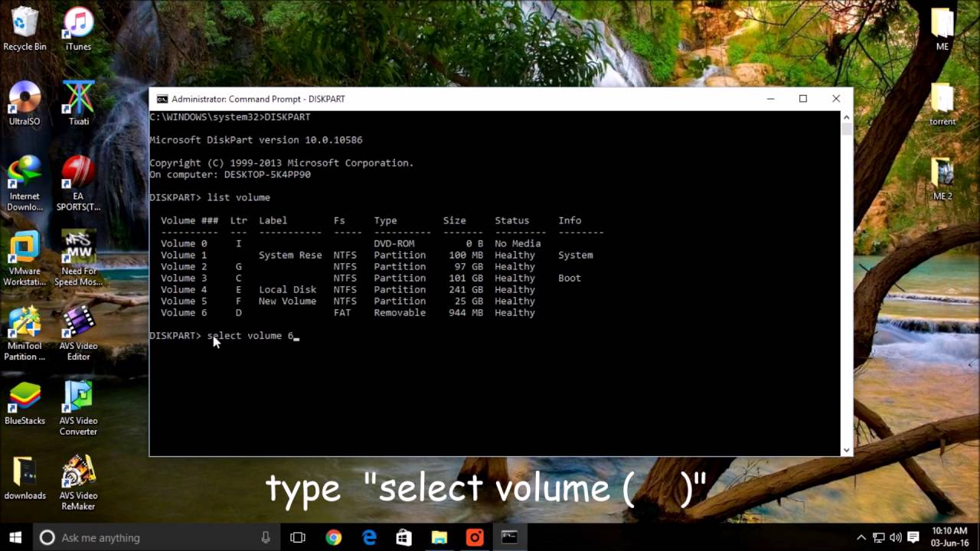This screenshot has width=980, height=551.
Task: Click the 'FAT' file system entry
Action: point(342,312)
